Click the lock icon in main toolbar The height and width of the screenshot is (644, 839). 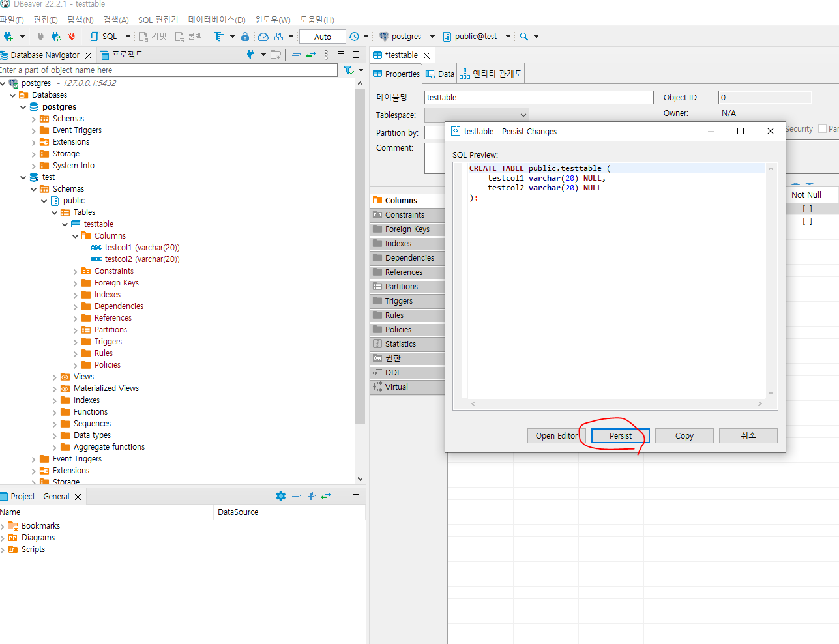[245, 37]
